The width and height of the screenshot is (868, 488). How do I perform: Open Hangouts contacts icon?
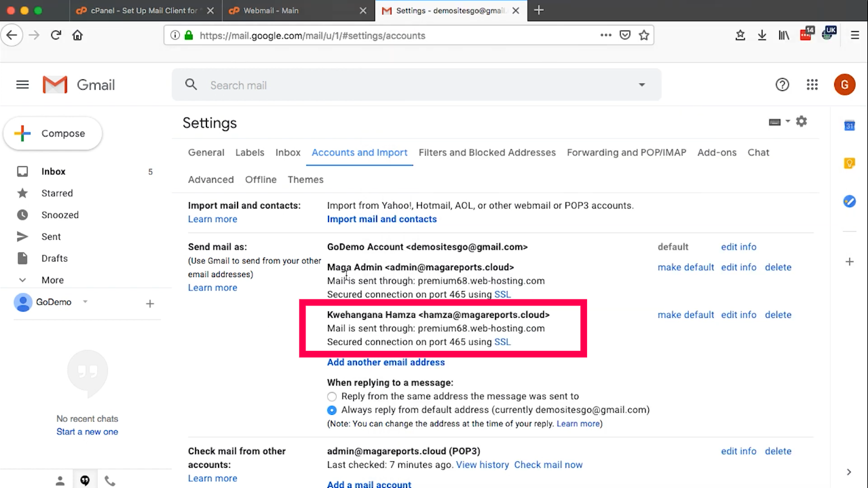(x=60, y=481)
